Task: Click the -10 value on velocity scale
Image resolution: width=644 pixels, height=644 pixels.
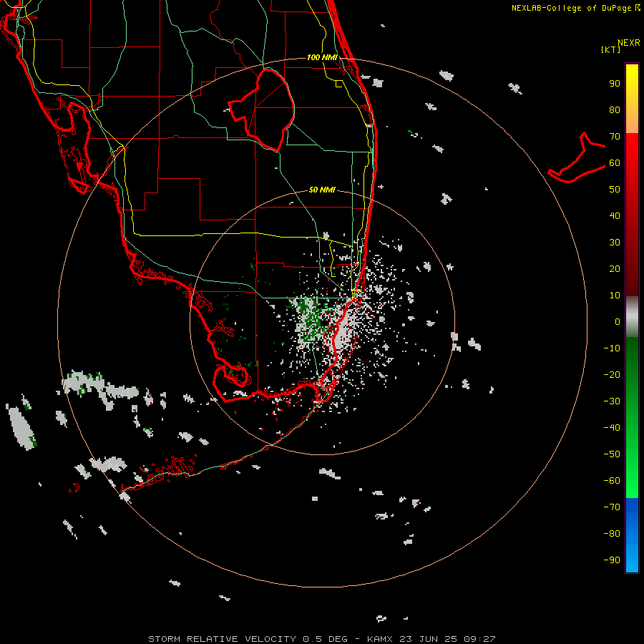Action: click(612, 348)
